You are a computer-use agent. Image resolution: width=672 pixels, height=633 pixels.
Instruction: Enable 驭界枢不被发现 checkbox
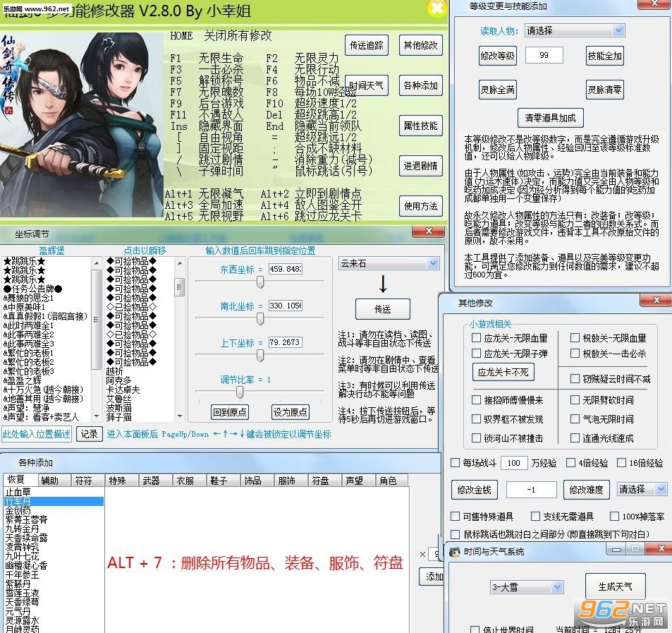point(476,418)
